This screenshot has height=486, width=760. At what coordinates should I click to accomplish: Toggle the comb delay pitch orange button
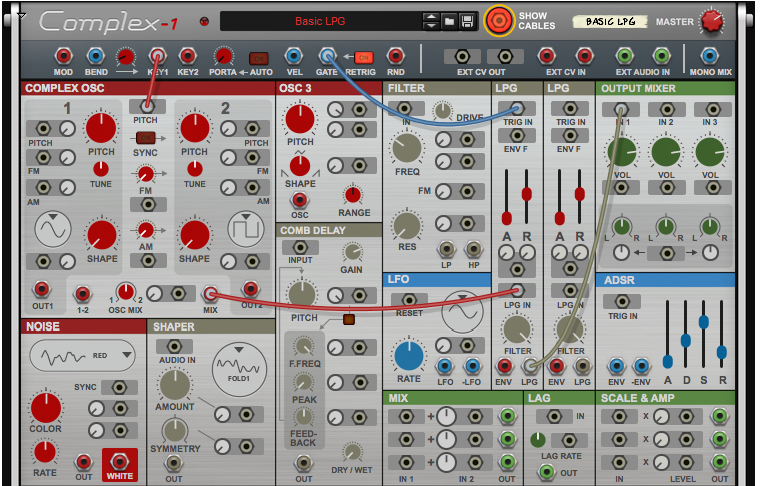coord(348,319)
